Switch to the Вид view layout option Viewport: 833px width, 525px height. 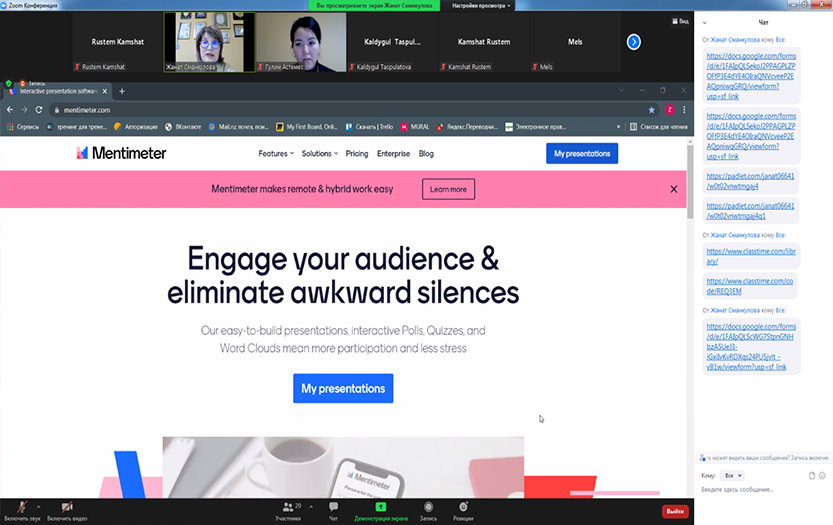coord(681,20)
